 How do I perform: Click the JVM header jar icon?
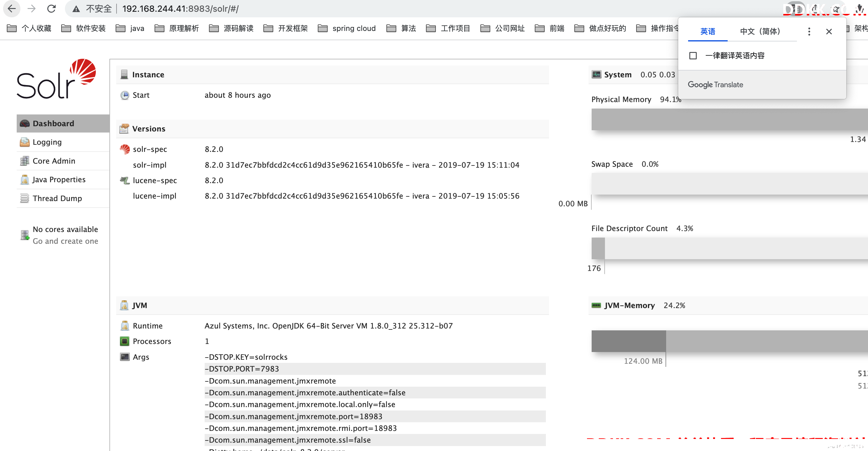pos(124,305)
